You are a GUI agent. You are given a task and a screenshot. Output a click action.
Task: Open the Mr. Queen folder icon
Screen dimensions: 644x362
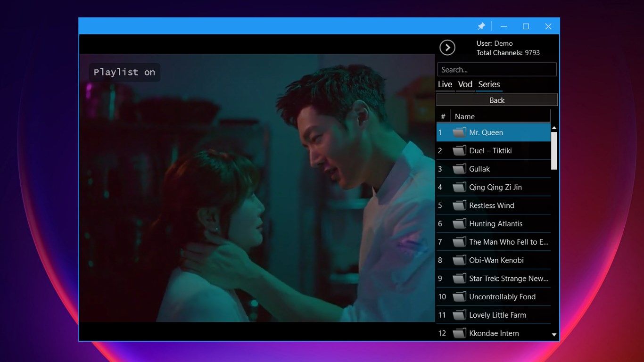point(458,132)
